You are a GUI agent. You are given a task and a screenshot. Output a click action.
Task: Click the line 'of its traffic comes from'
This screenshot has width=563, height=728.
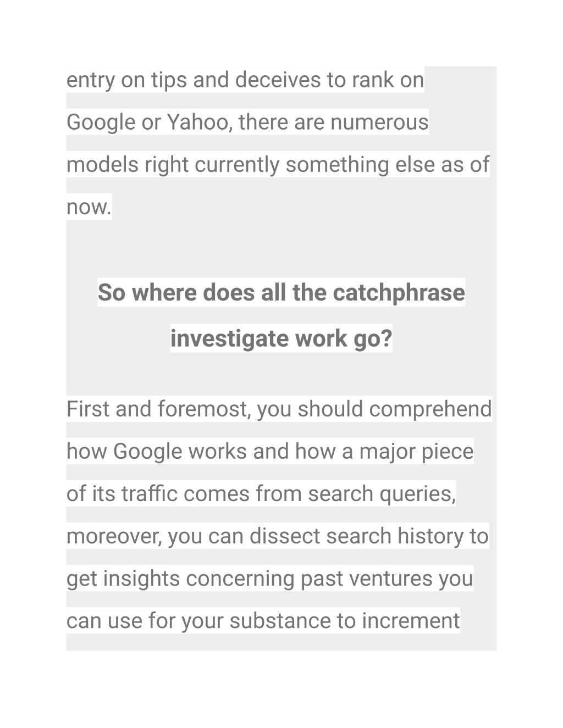pyautogui.click(x=261, y=494)
